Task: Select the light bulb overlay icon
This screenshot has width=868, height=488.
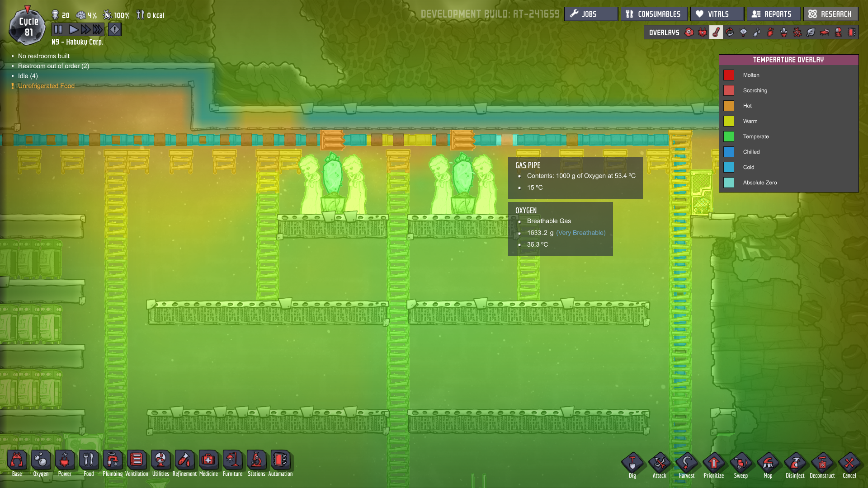Action: (x=743, y=33)
